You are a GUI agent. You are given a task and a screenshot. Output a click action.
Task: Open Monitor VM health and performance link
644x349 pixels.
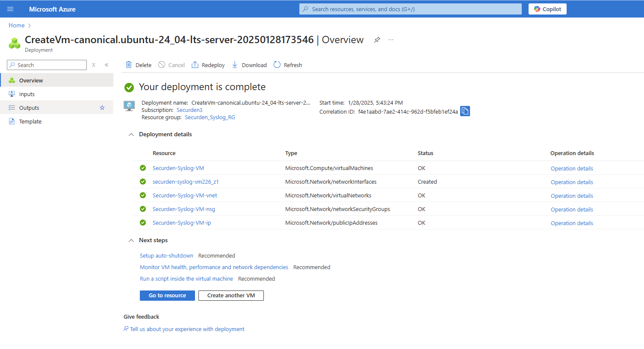214,267
